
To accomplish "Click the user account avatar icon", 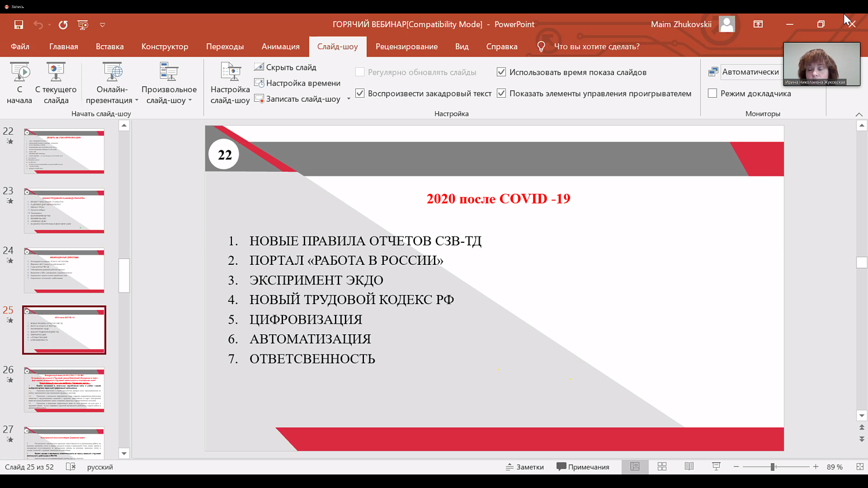I will pyautogui.click(x=727, y=24).
